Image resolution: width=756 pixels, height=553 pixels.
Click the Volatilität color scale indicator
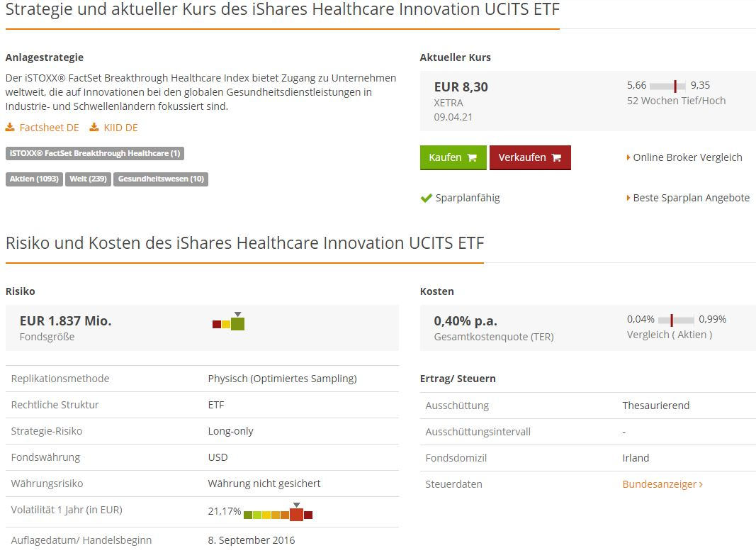[x=278, y=512]
